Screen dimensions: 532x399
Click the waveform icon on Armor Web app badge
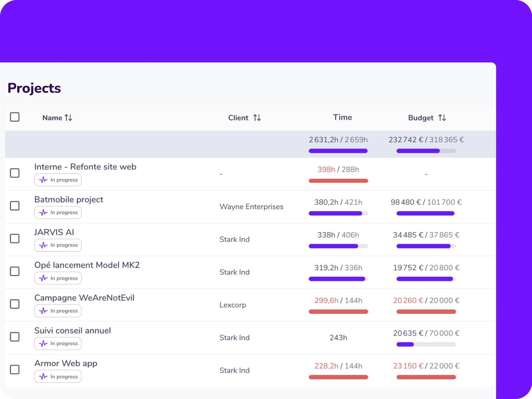[x=43, y=376]
